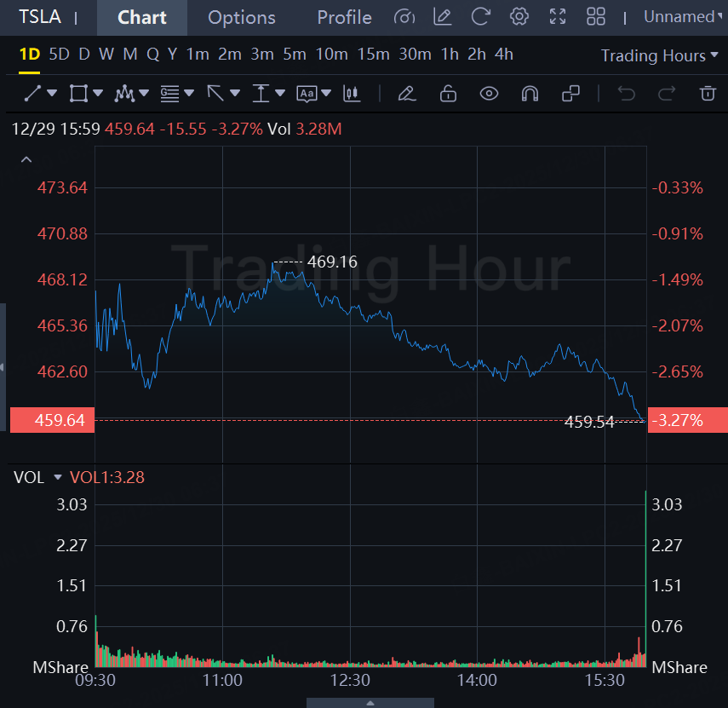Switch to the Options tab
The image size is (728, 708).
click(242, 17)
